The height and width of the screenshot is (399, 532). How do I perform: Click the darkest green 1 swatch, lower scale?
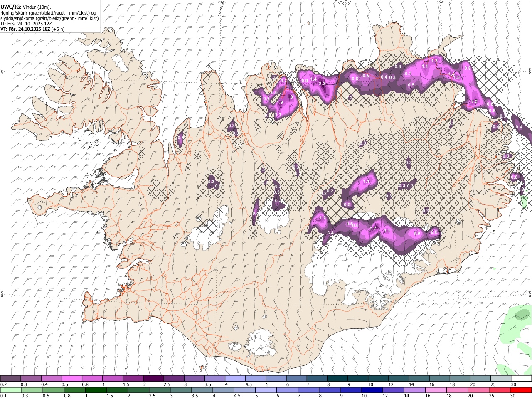click(x=95, y=390)
